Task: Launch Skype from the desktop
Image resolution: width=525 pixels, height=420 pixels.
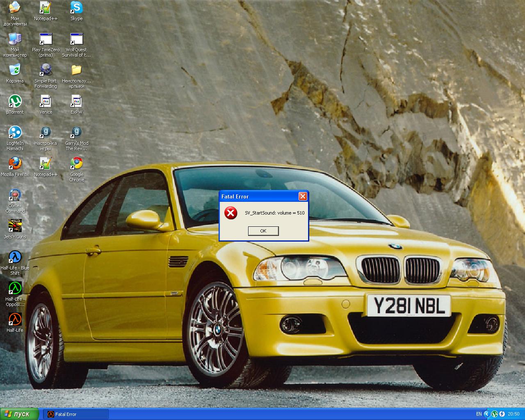Action: 76,11
